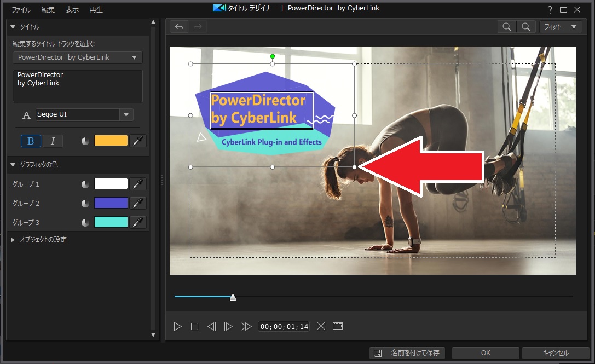Open the white グループ 1 color swatch
595x364 pixels.
pyautogui.click(x=111, y=184)
